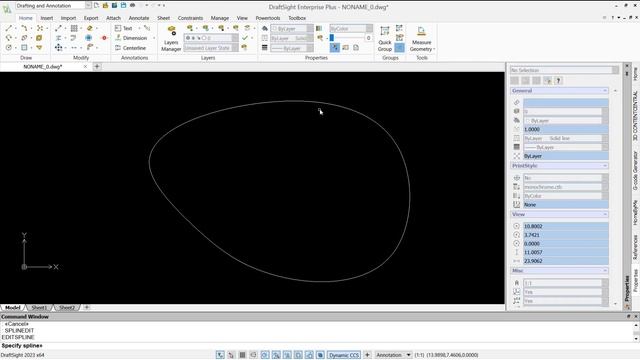Click the Centerline tool
Screen dimensions: 640x360
[x=130, y=48]
